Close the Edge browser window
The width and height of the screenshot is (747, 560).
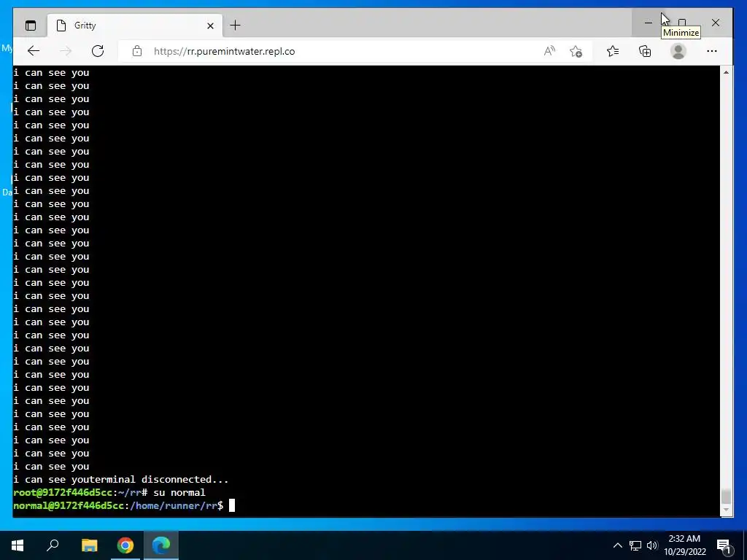716,23
